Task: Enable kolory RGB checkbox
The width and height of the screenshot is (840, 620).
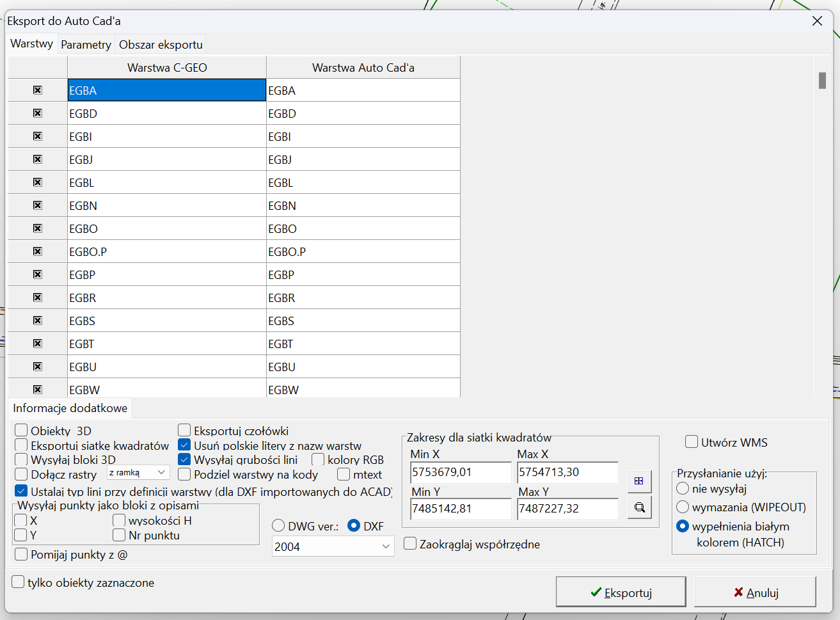Action: pyautogui.click(x=318, y=459)
